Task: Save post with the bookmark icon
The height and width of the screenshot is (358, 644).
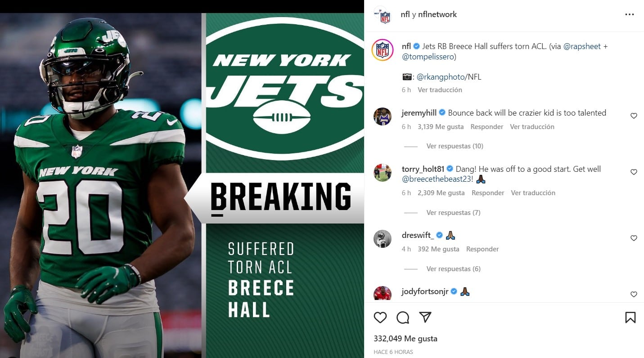Action: (x=630, y=318)
